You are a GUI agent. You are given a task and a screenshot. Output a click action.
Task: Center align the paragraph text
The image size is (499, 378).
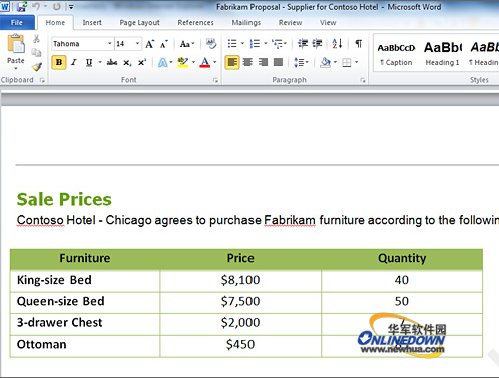(248, 62)
